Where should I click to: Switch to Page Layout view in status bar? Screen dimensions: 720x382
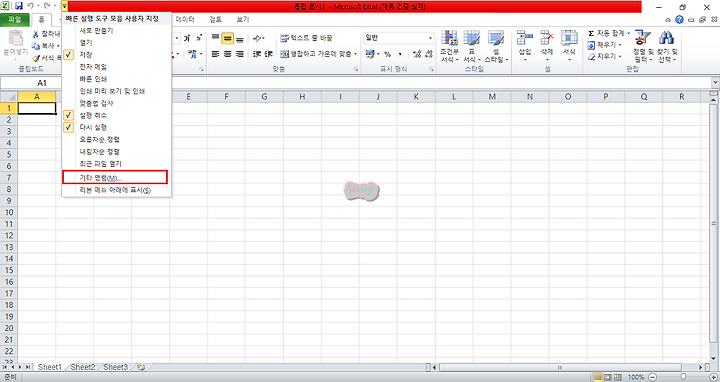tap(608, 377)
